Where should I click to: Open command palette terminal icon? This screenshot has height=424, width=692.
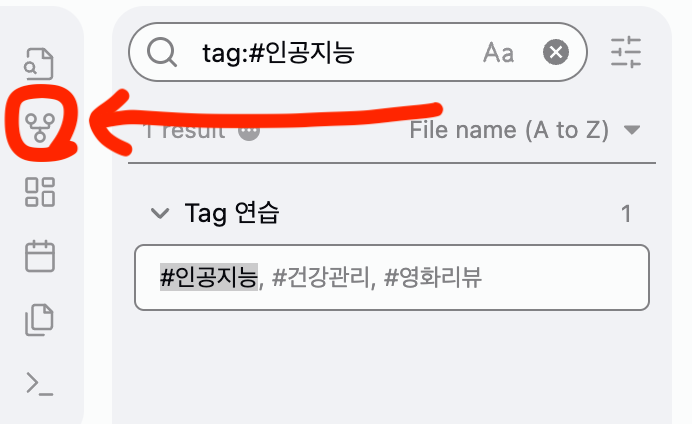(40, 383)
